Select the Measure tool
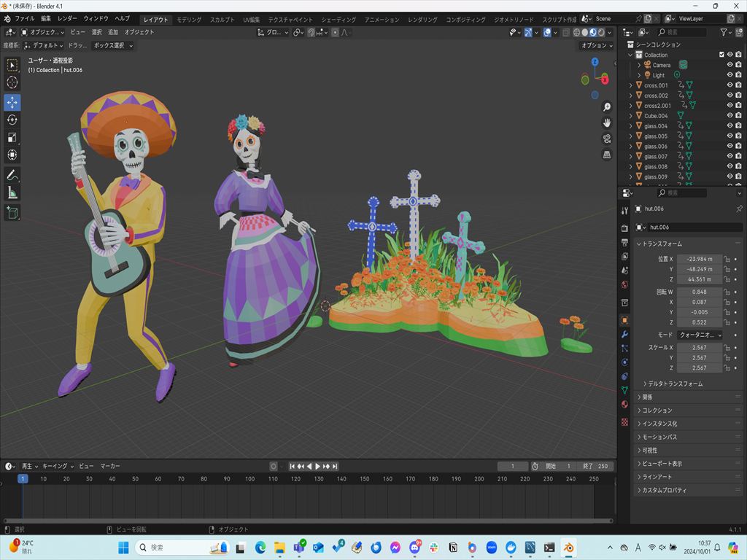This screenshot has width=747, height=560. point(12,192)
